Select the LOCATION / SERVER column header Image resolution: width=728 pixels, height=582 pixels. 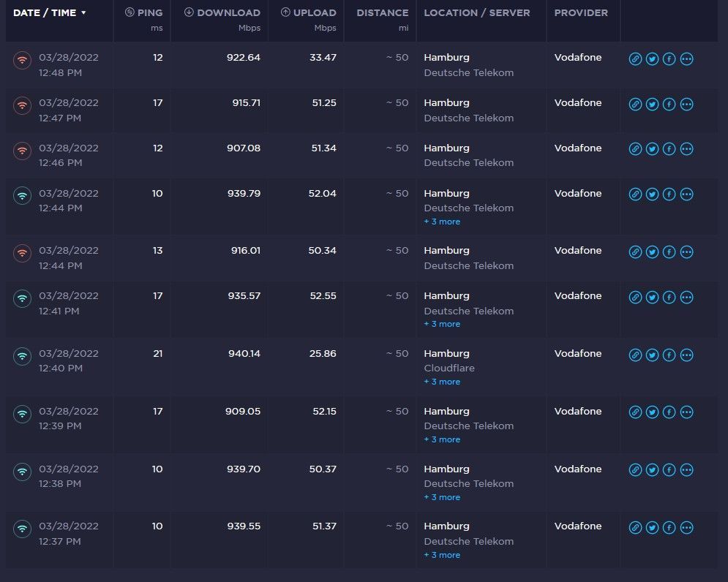coord(476,13)
